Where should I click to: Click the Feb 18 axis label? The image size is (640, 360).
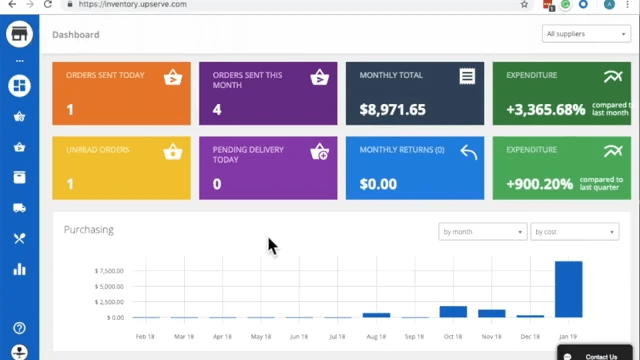coord(145,336)
